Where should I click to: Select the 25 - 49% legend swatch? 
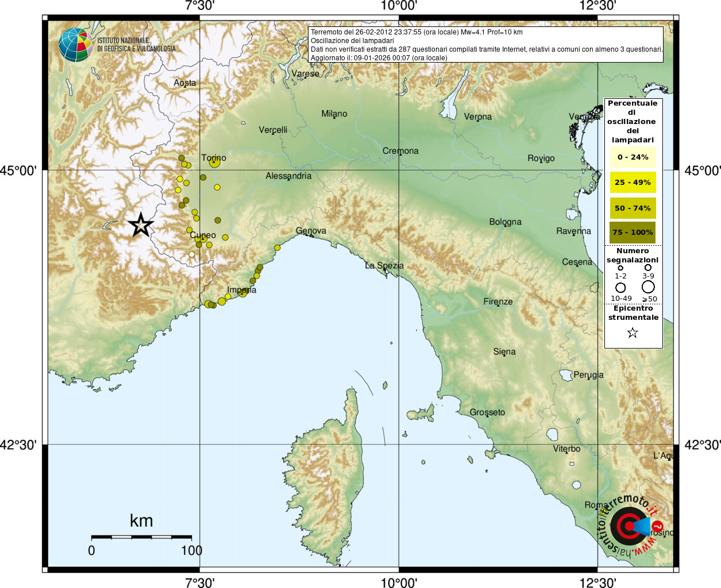633,182
